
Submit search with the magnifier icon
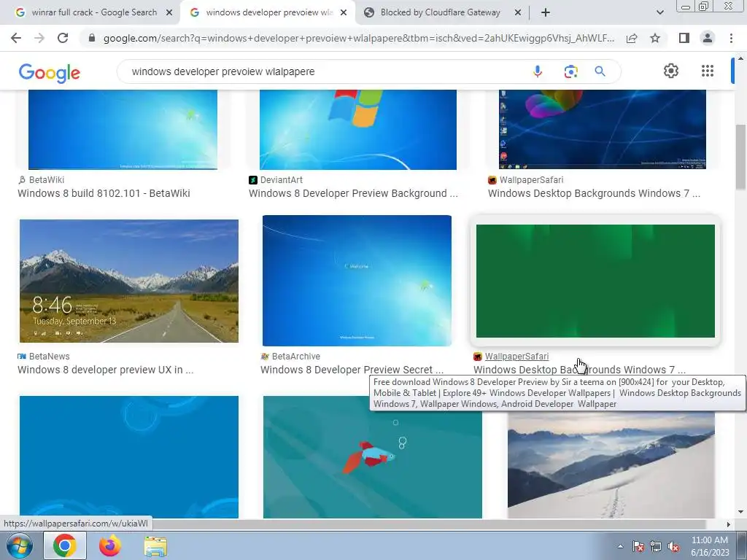click(x=600, y=71)
